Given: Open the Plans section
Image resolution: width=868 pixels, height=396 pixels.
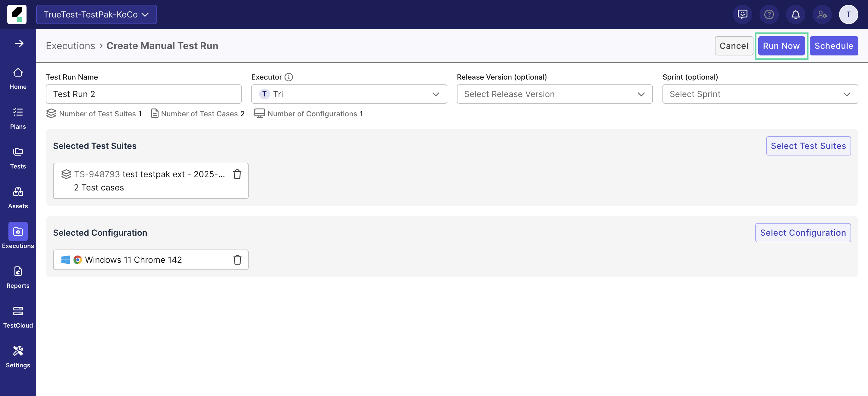Looking at the screenshot, I should (x=18, y=118).
